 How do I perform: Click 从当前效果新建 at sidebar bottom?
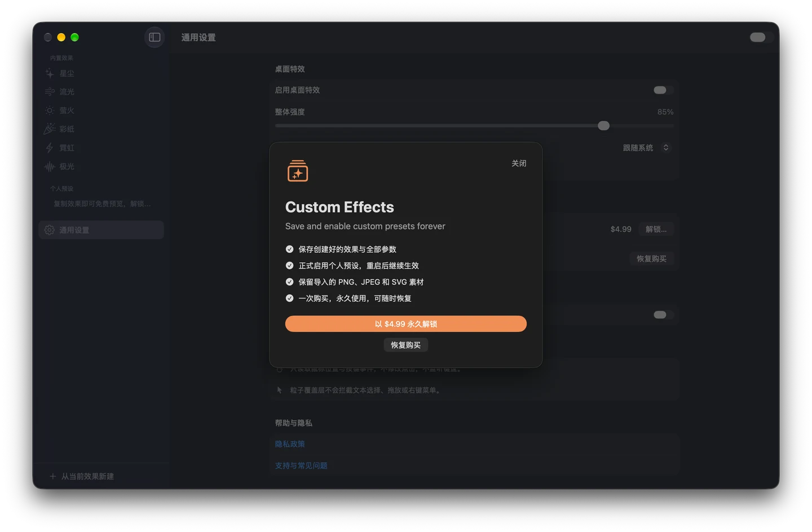pyautogui.click(x=82, y=476)
